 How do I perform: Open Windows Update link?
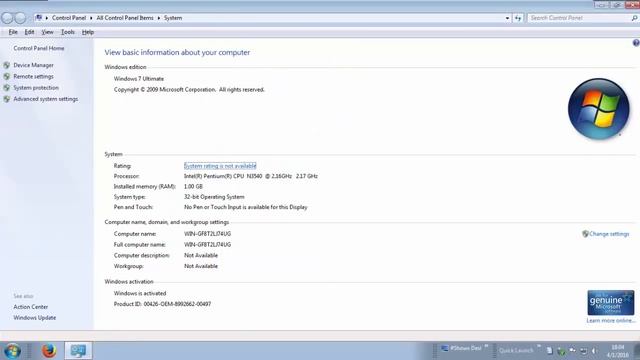(x=35, y=318)
